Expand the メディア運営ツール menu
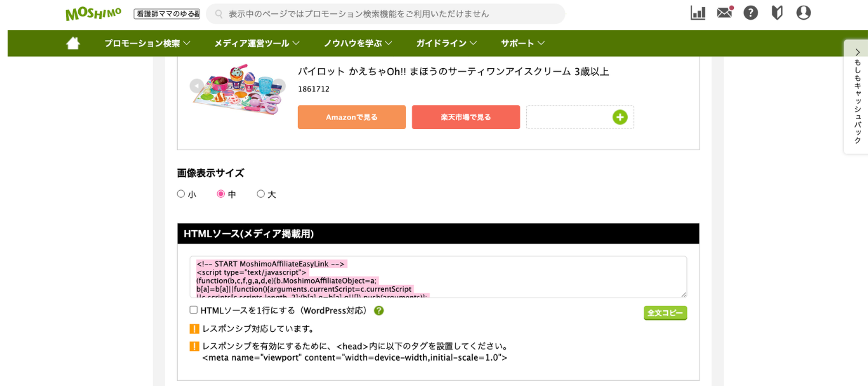The width and height of the screenshot is (868, 386). click(x=257, y=43)
